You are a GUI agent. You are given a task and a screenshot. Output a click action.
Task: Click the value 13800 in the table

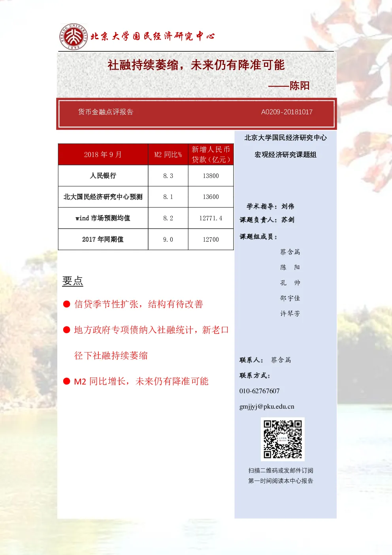tap(211, 176)
